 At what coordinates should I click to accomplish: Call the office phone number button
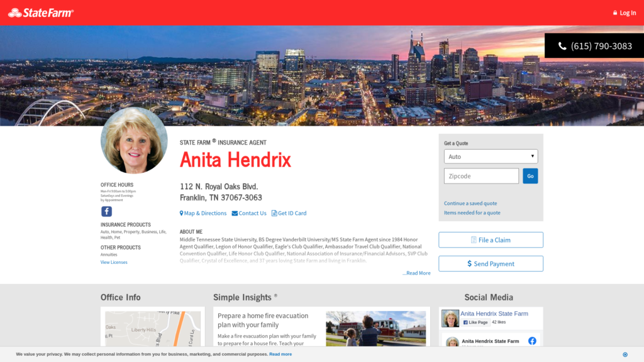point(594,46)
